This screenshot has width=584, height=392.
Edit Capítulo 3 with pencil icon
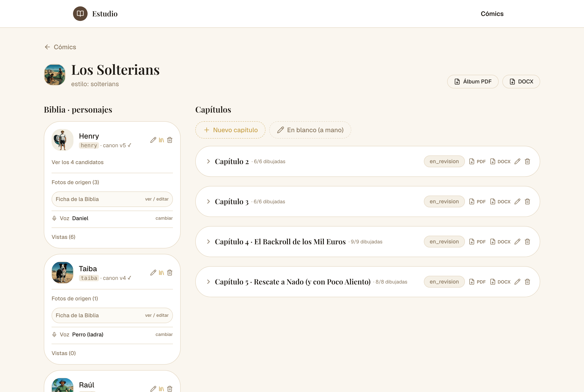pyautogui.click(x=517, y=201)
